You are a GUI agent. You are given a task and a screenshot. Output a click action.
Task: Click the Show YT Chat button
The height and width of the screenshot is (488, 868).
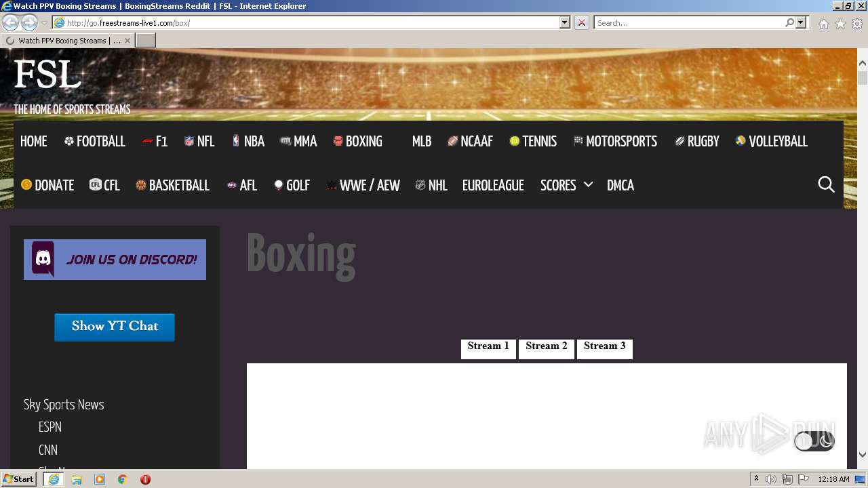[115, 327]
